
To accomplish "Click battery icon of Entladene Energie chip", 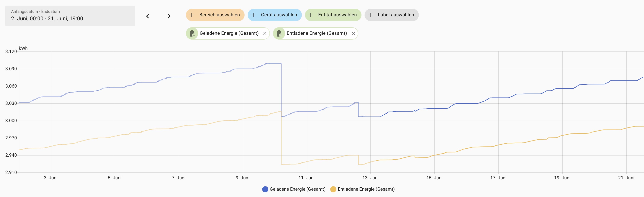I will point(279,33).
